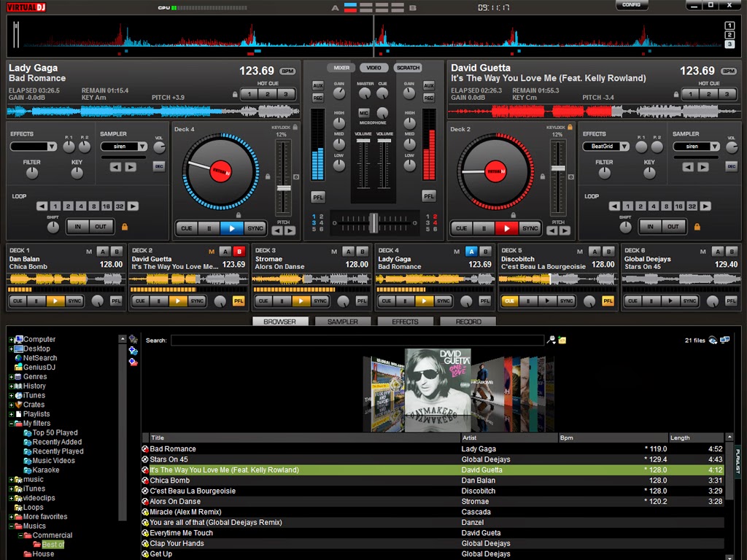Select the SCRATCH mixer tab

pos(408,67)
